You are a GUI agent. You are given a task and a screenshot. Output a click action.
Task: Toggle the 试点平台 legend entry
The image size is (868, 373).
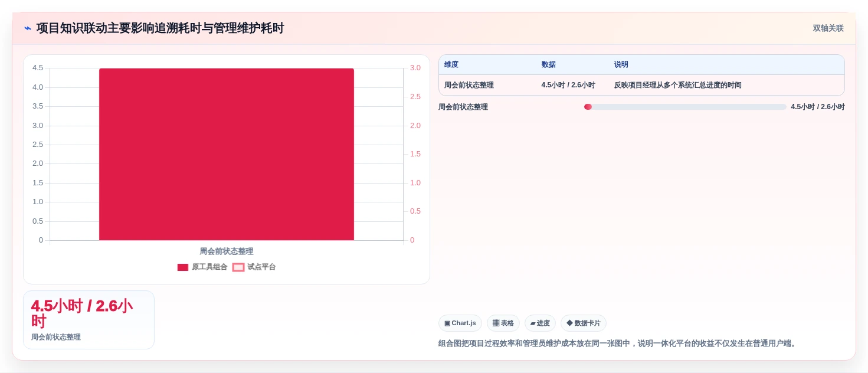pos(254,267)
